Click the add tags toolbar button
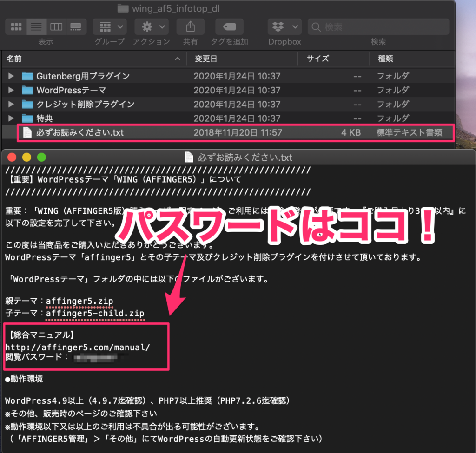The width and height of the screenshot is (476, 453). pos(230,26)
